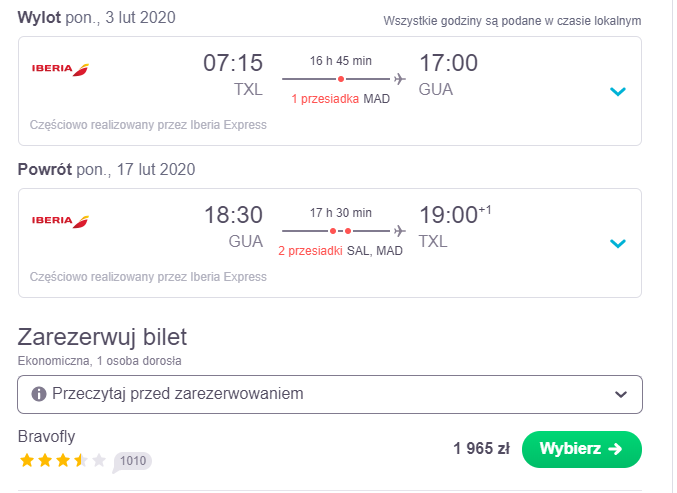This screenshot has height=493, width=677.
Task: Click the Iberia logo on return flight
Action: pos(60,221)
